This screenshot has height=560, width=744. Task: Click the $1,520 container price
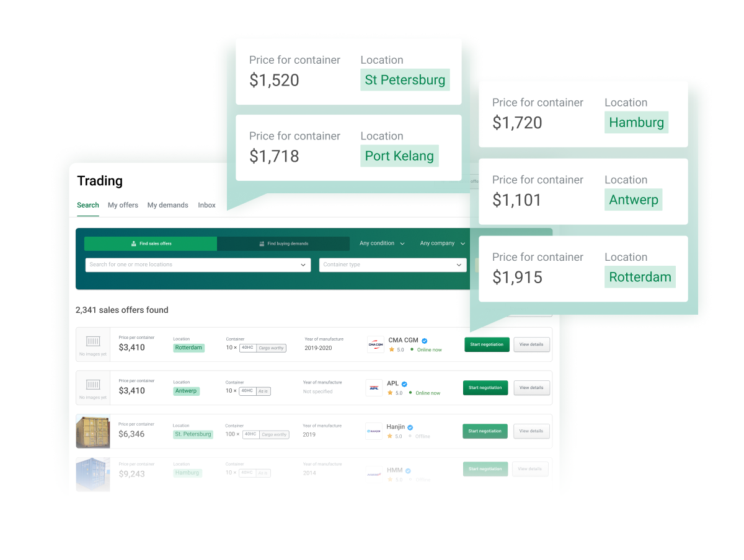coord(274,81)
